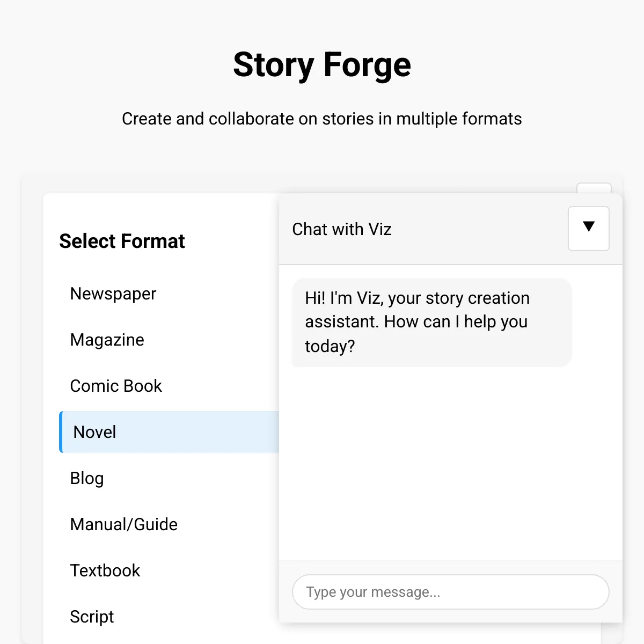The height and width of the screenshot is (644, 644).
Task: Click Viz's greeting message bubble
Action: tap(432, 323)
